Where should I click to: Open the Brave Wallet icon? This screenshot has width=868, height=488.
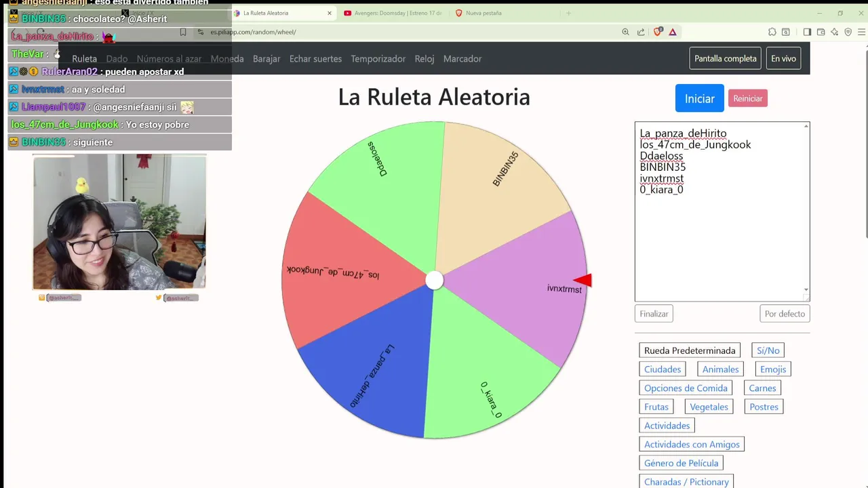[x=821, y=32]
